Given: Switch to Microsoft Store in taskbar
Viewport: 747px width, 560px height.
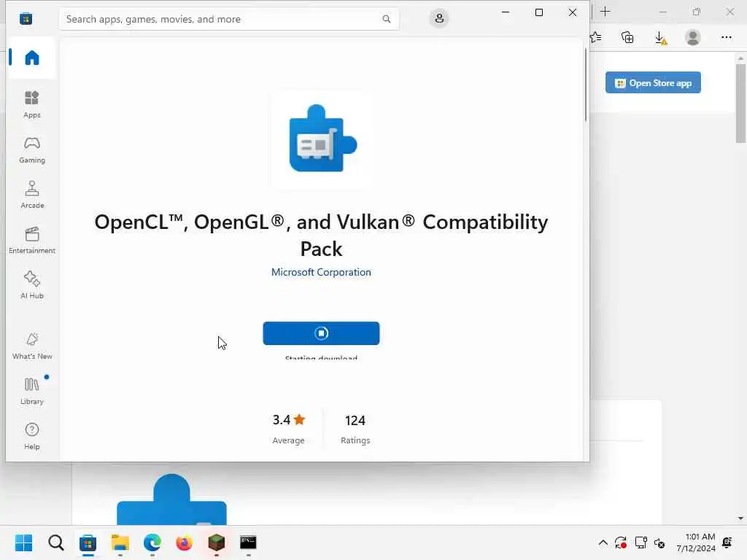Looking at the screenshot, I should (x=88, y=542).
